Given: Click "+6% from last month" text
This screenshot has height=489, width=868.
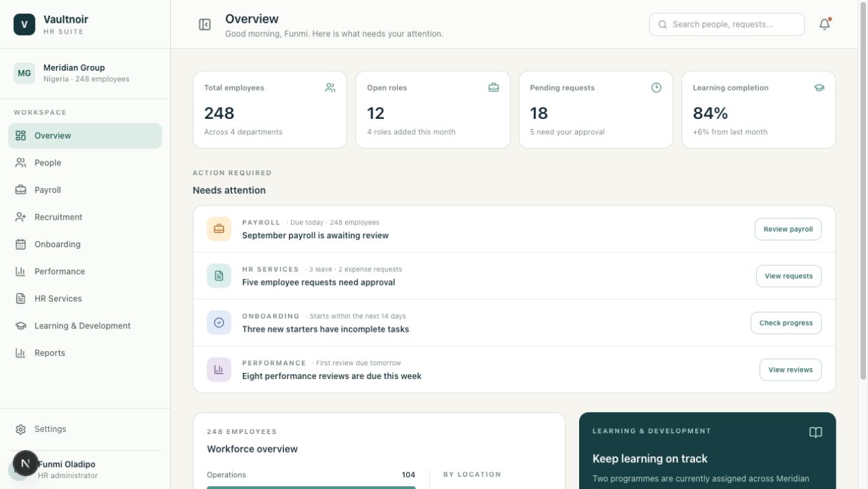Looking at the screenshot, I should pos(730,132).
